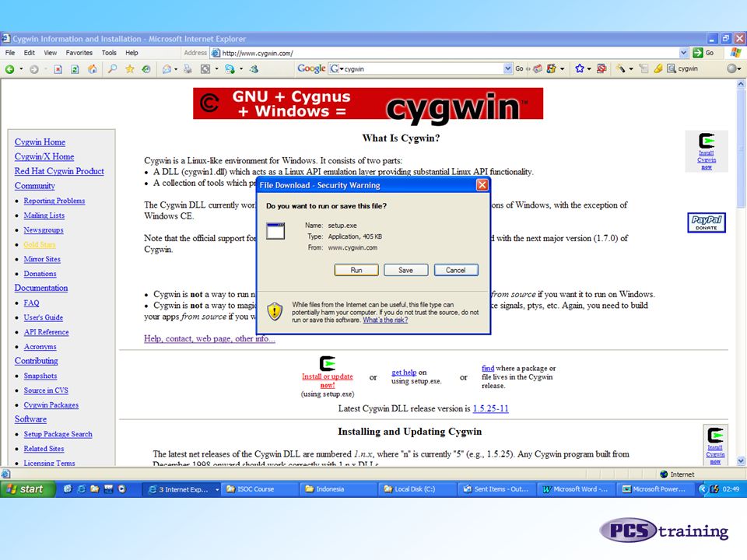Open the Red Hat Cygwin Product link
Viewport: 747px width, 560px height.
pyautogui.click(x=59, y=171)
